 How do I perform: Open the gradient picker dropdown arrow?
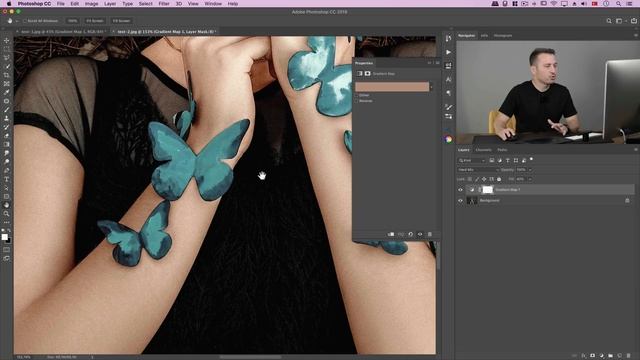click(x=431, y=87)
